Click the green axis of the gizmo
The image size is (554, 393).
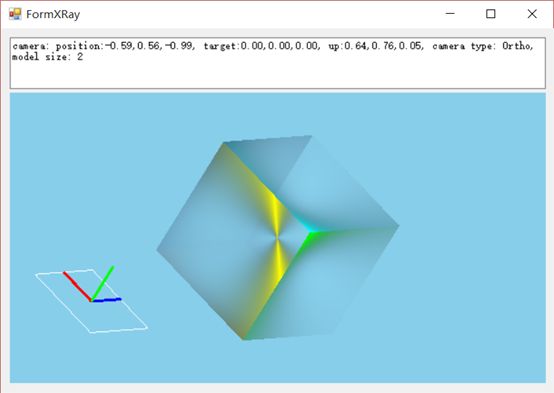pos(102,283)
